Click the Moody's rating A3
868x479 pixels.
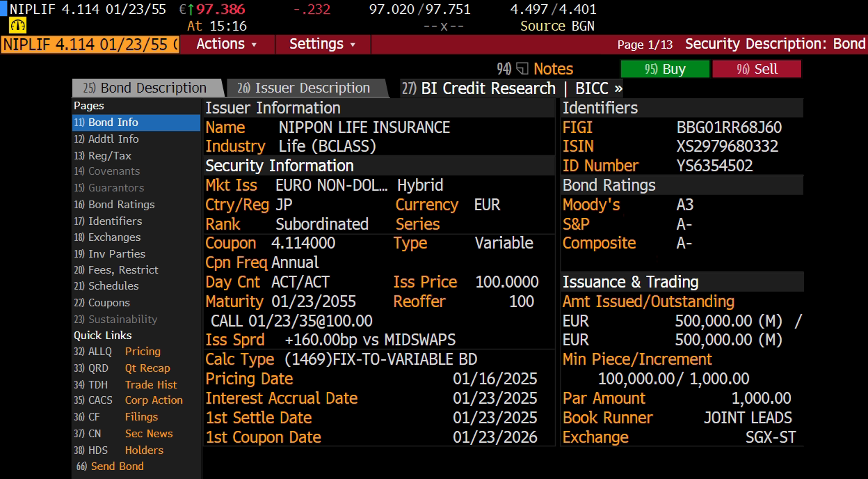click(685, 205)
